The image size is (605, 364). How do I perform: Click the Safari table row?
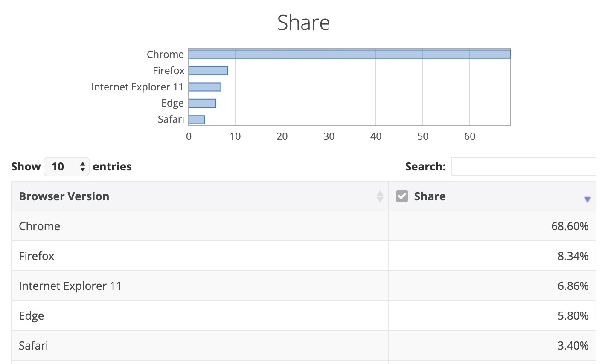[33, 346]
